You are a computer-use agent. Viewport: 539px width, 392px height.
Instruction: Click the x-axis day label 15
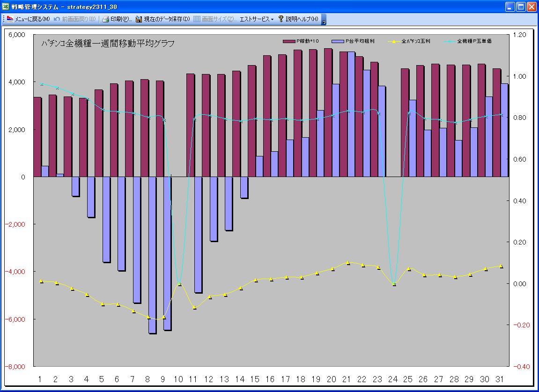tap(255, 379)
